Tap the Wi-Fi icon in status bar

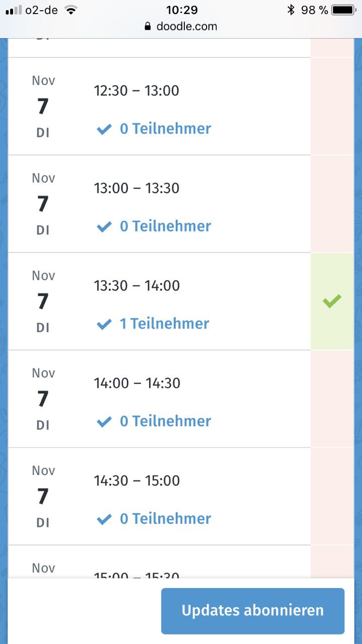(x=71, y=10)
